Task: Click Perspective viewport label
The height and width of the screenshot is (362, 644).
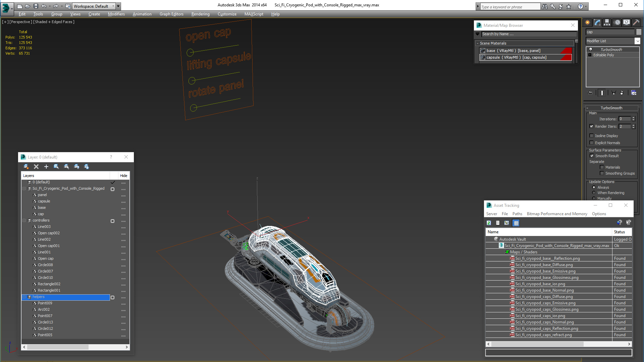Action: pyautogui.click(x=21, y=22)
